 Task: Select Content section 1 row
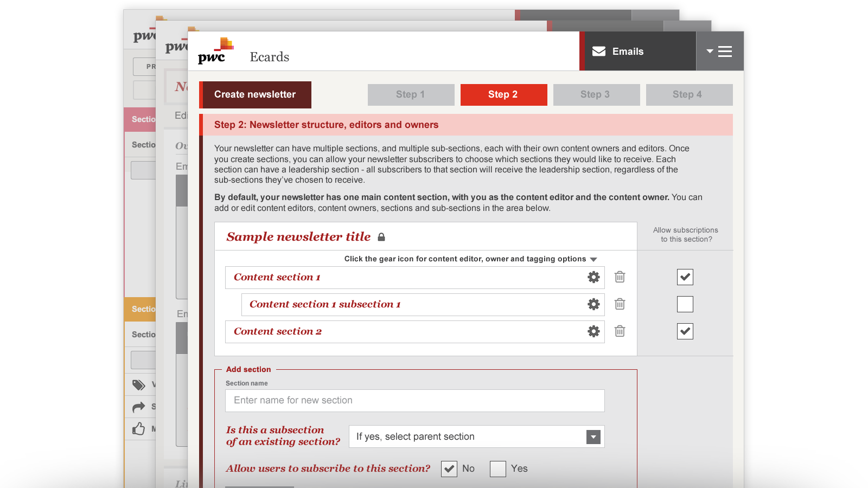tap(415, 278)
